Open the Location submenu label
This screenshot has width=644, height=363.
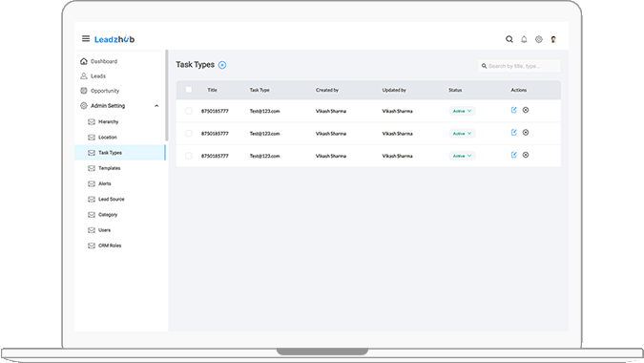point(108,138)
